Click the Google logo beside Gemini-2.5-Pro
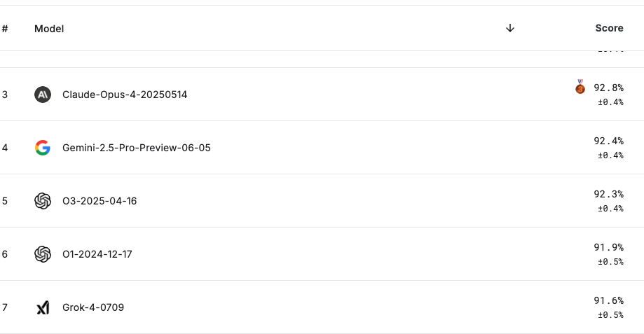Image resolution: width=644 pixels, height=334 pixels. click(x=43, y=148)
